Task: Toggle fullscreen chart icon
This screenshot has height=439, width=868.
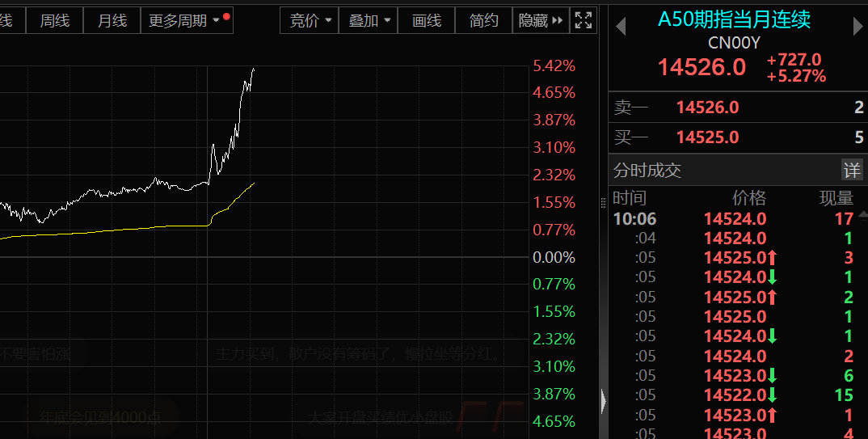Action: click(584, 21)
